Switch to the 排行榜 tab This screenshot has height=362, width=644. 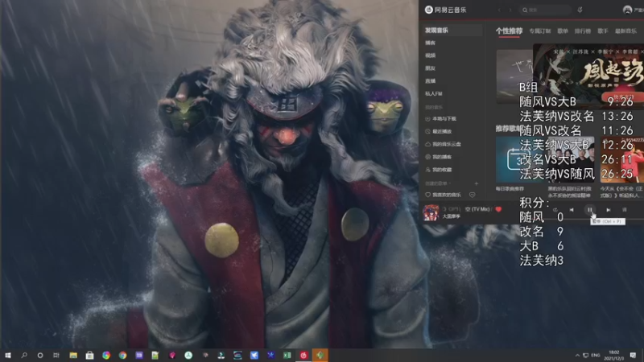582,31
